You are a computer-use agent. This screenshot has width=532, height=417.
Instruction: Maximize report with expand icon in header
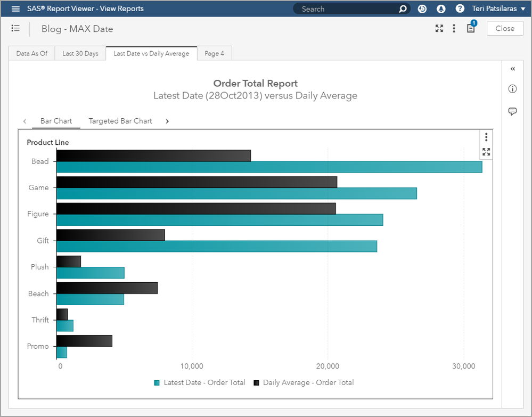click(439, 28)
